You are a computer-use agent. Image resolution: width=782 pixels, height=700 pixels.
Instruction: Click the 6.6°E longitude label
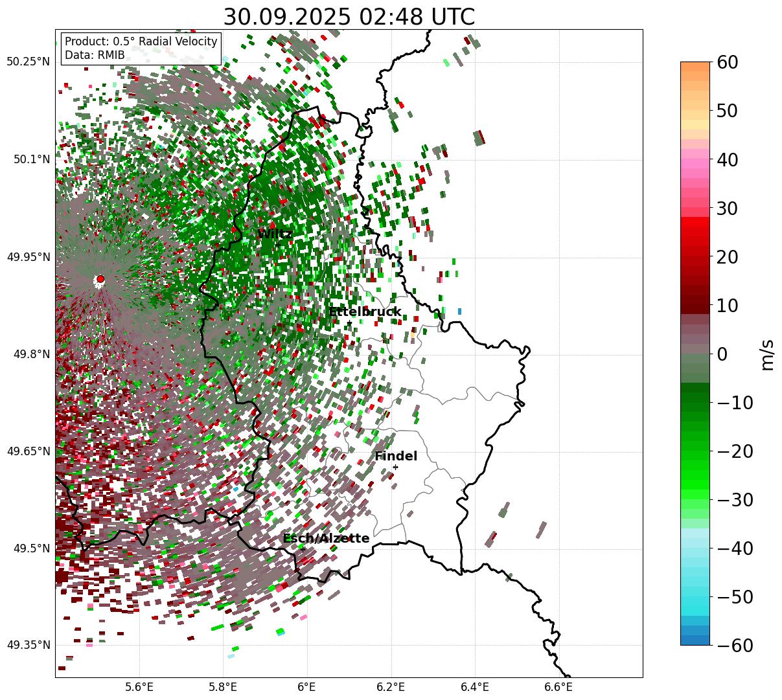[558, 687]
